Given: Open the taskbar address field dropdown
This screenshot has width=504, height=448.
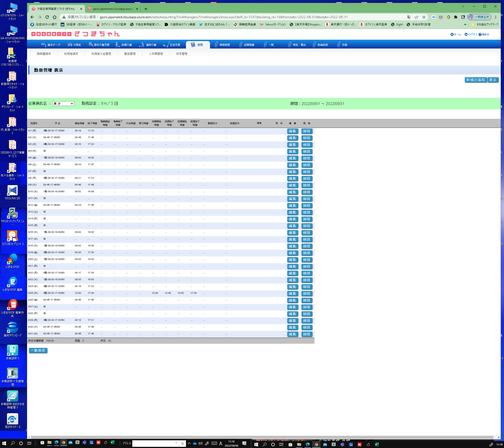Looking at the screenshot, I should [x=176, y=443].
